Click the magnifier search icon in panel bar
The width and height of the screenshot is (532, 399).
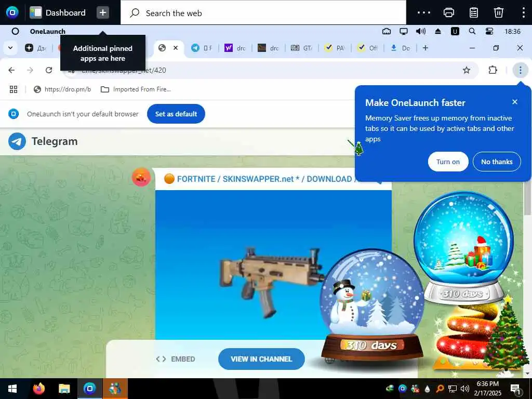point(472,31)
